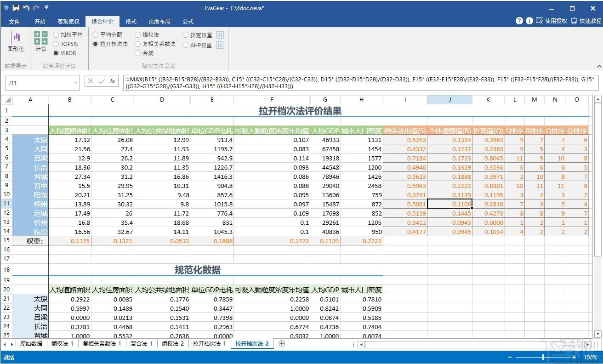Click the sheet tab scroll left arrow

pos(5,344)
